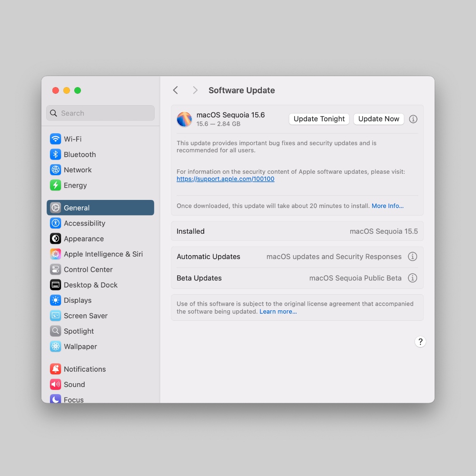This screenshot has width=476, height=476.
Task: Click the Wi-Fi icon in sidebar
Action: (x=56, y=139)
